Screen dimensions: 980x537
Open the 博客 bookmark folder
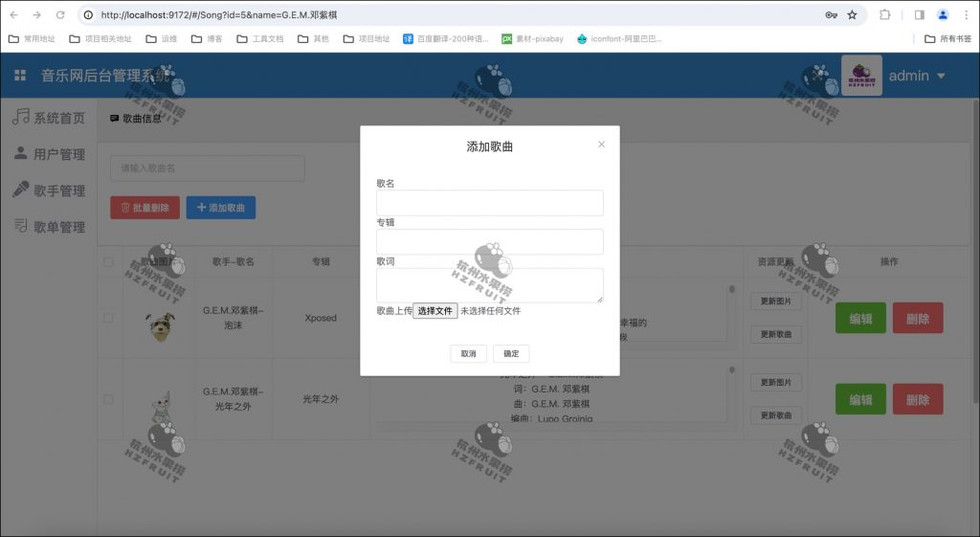tap(207, 38)
